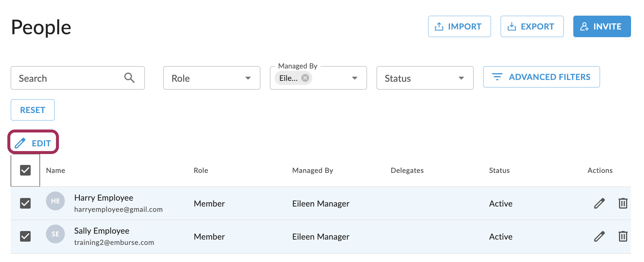Delete Sally Employee using trash icon
The height and width of the screenshot is (262, 644).
623,236
